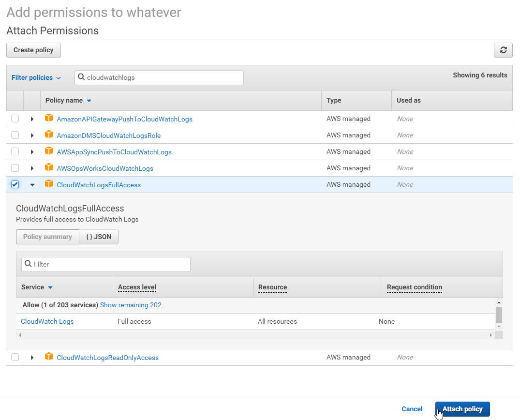Open the AWSAppSyncPushToCloudWatchLogs policy link

[114, 152]
